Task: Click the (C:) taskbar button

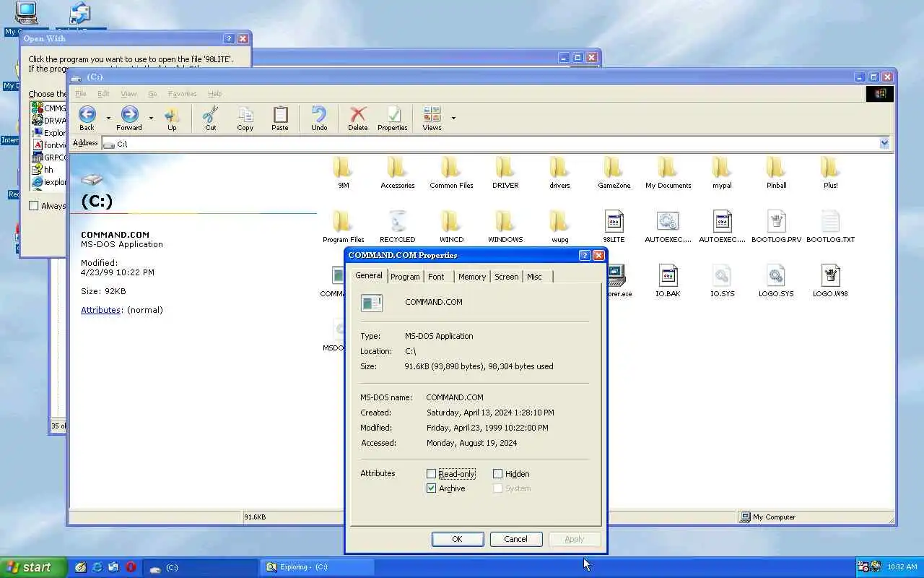Action: pyautogui.click(x=200, y=567)
